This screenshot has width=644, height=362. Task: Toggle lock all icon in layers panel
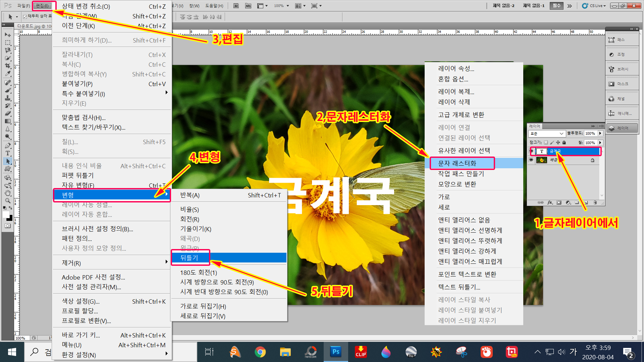564,142
